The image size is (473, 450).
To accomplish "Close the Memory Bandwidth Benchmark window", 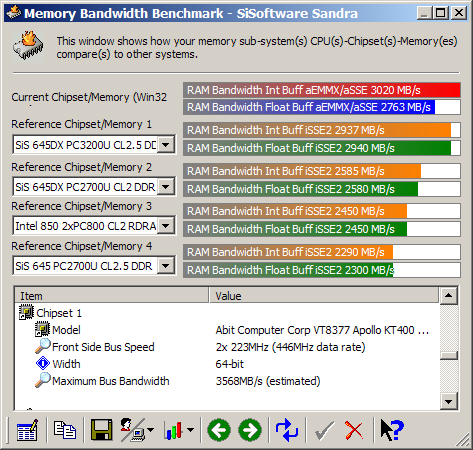I will pos(459,13).
